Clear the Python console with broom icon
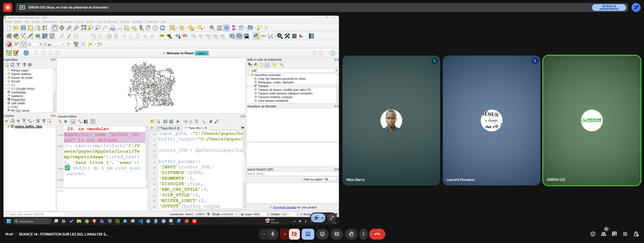The width and height of the screenshot is (644, 243). click(x=60, y=122)
